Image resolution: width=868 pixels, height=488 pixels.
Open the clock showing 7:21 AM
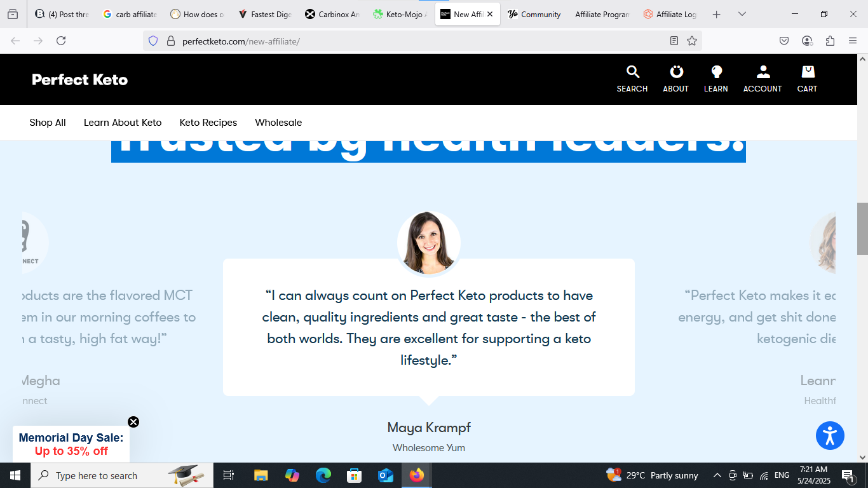813,475
